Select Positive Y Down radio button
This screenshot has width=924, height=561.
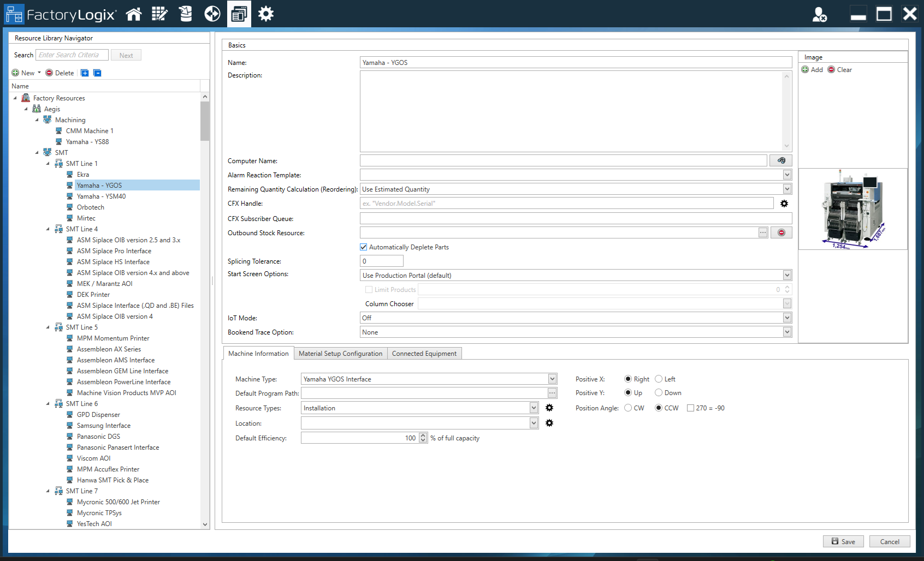[659, 392]
